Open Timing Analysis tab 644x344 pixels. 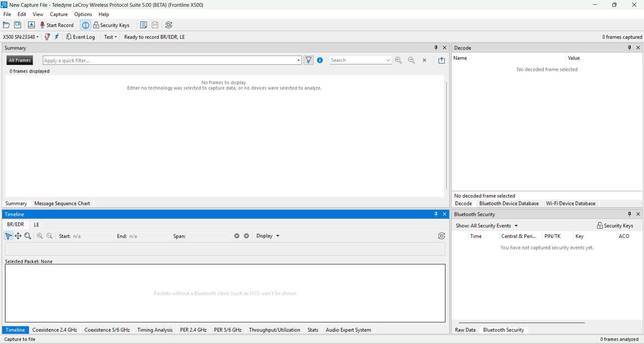[x=155, y=330]
